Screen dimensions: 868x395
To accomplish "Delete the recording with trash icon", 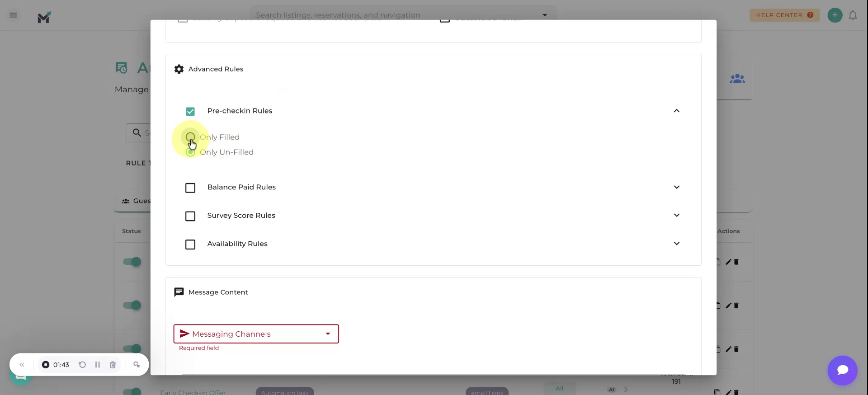I will point(113,365).
